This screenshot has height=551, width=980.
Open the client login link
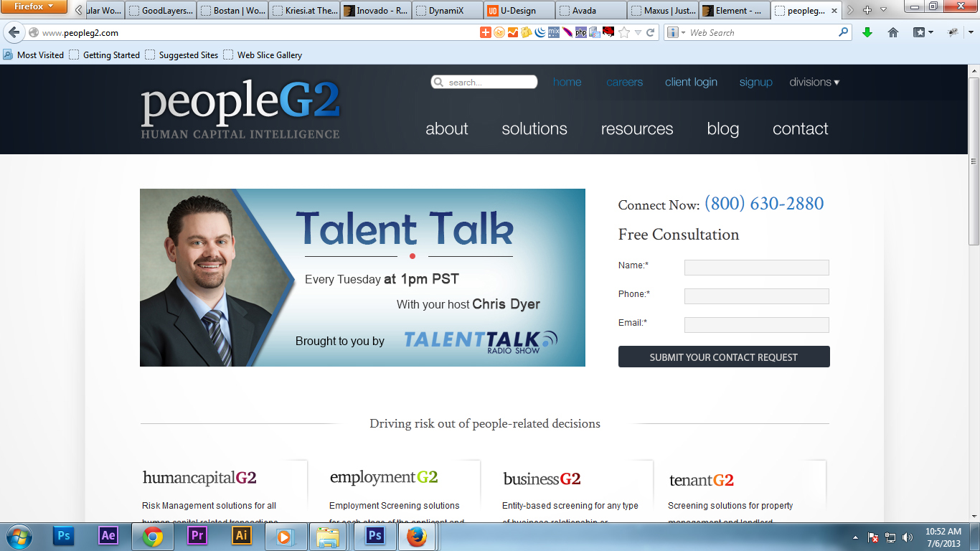pos(691,83)
